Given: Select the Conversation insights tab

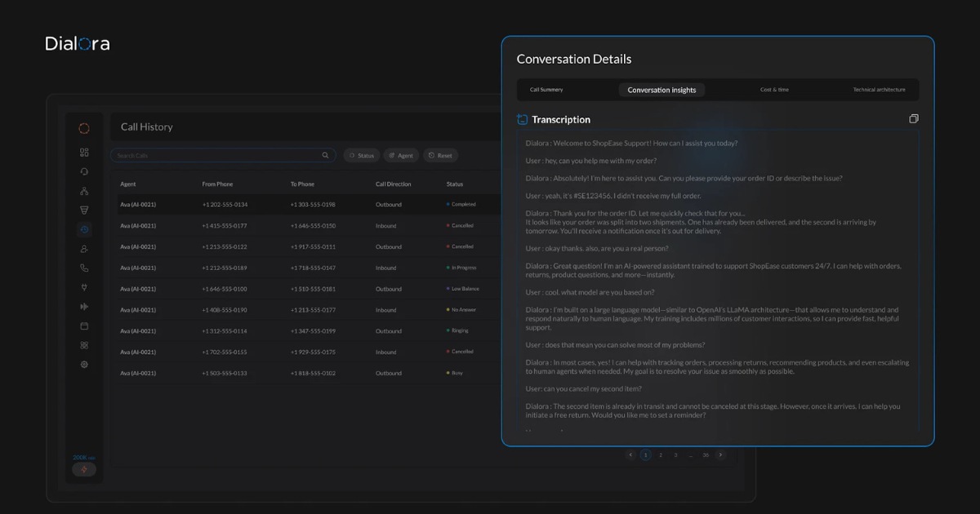Looking at the screenshot, I should click(x=661, y=90).
